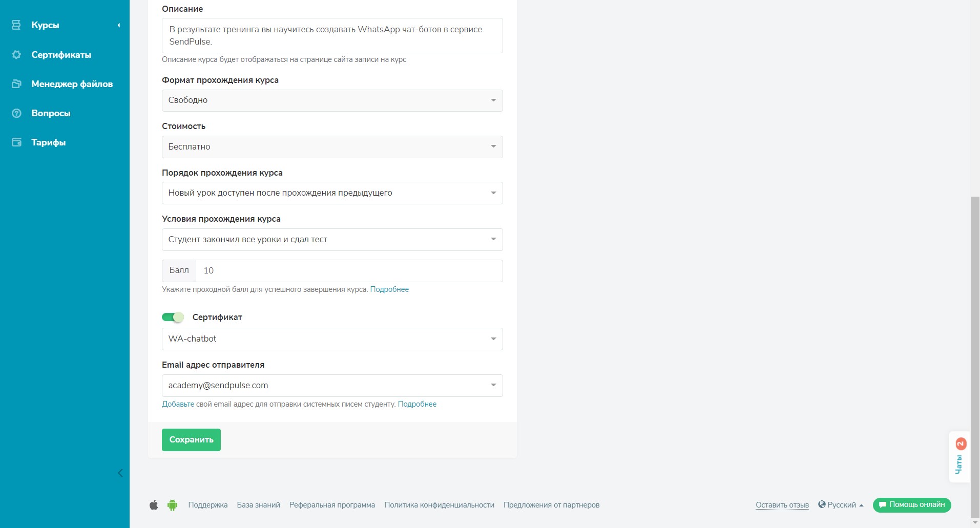980x528 pixels.
Task: Open the Подробнее link under passing score
Action: (389, 289)
